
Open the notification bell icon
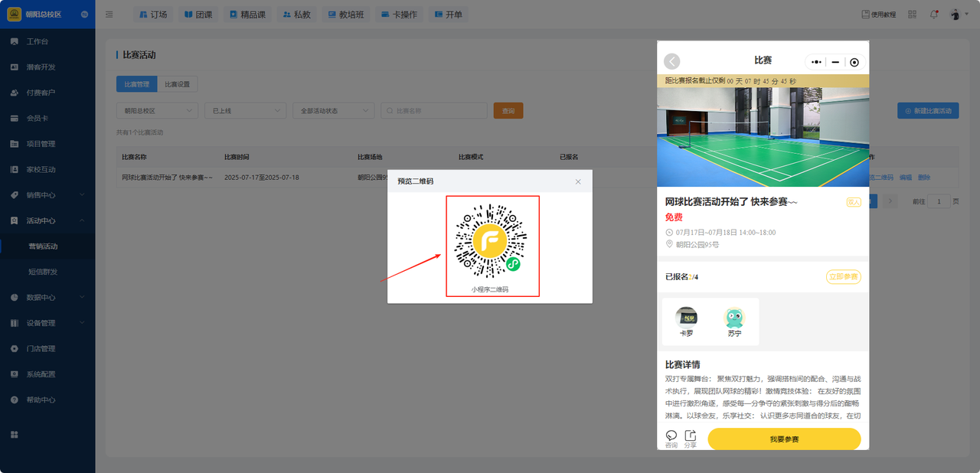pyautogui.click(x=933, y=15)
